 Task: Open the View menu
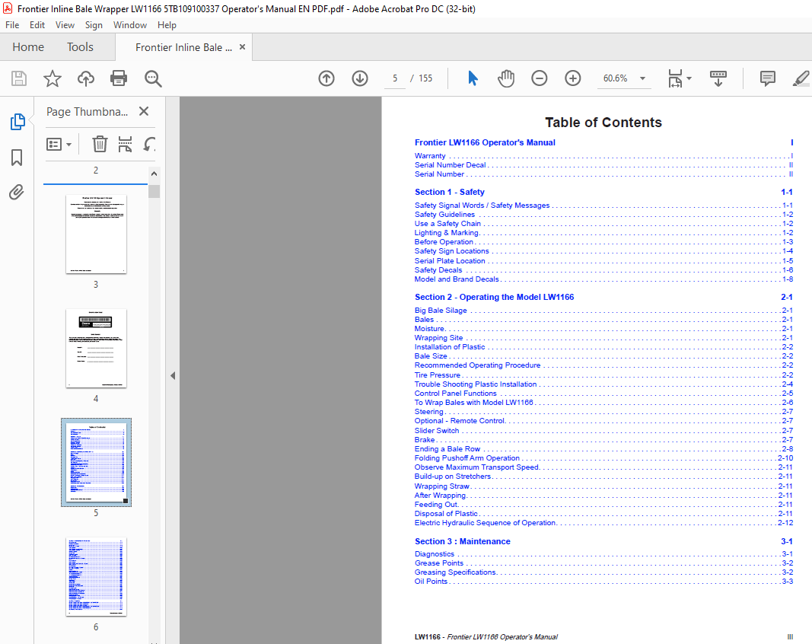coord(65,25)
